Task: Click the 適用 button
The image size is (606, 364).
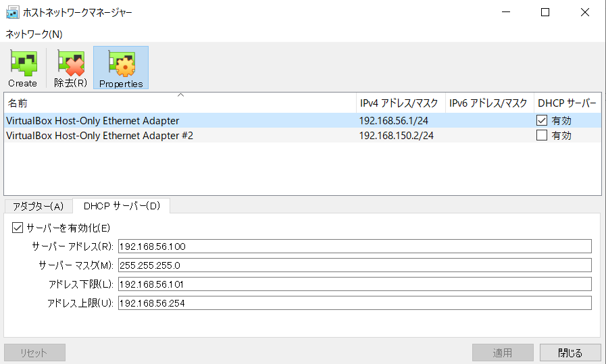Action: (x=503, y=353)
